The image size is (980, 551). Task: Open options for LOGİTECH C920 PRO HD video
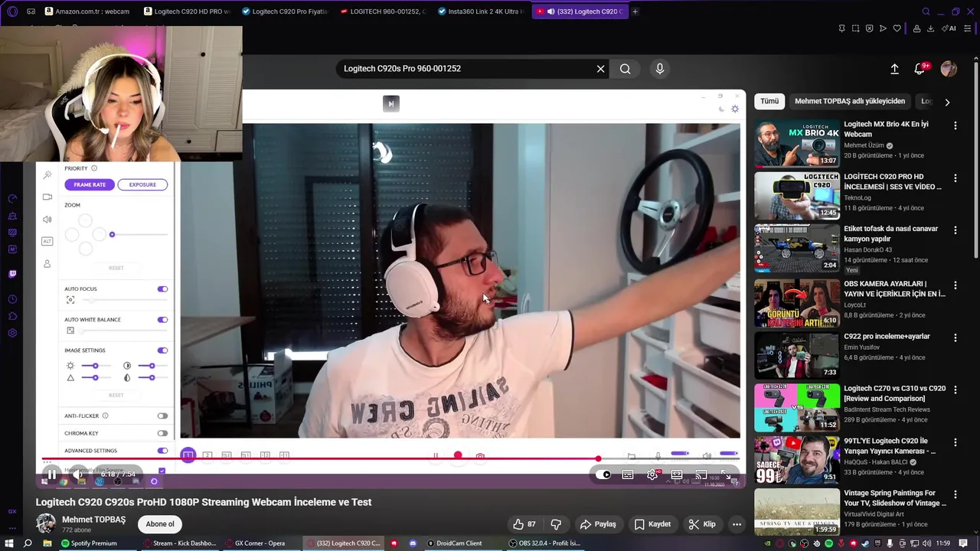[x=955, y=178]
